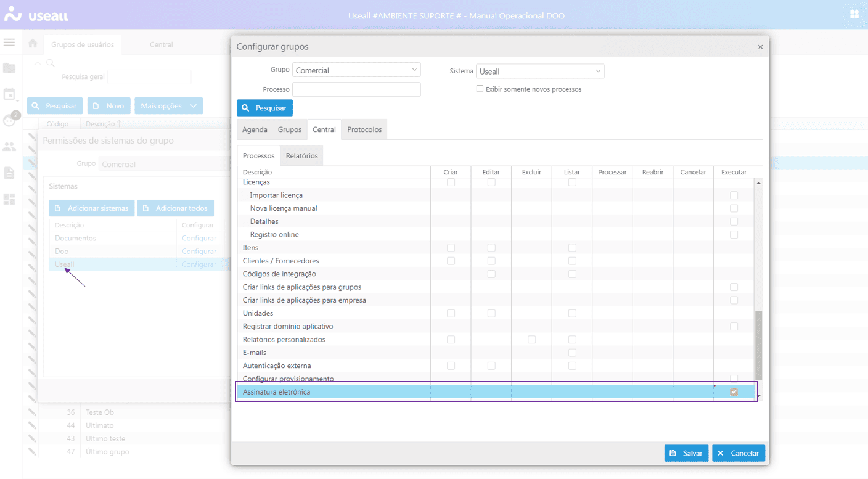The height and width of the screenshot is (479, 868).
Task: Click the Salvar button
Action: click(686, 453)
